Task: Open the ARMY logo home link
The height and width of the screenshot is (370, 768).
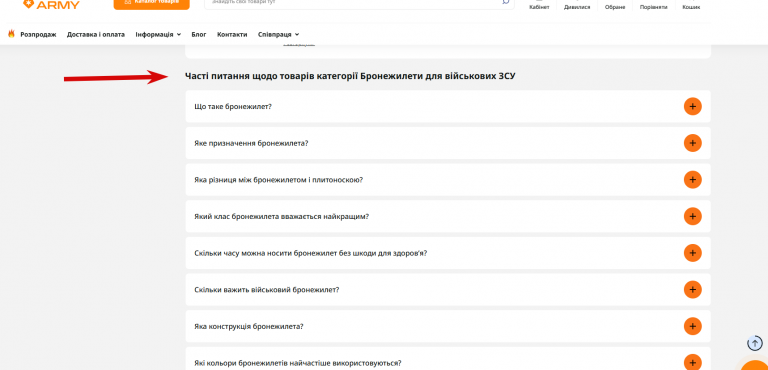Action: click(51, 4)
